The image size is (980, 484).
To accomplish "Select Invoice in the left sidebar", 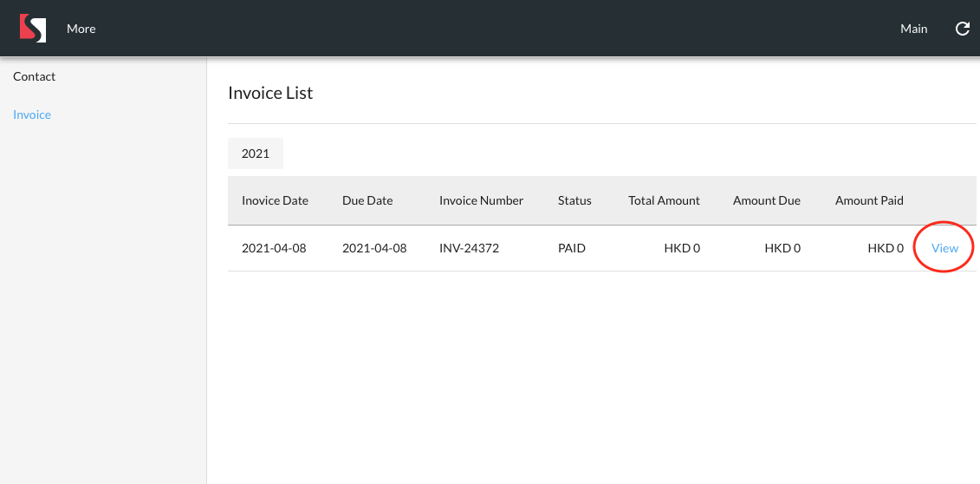I will click(x=32, y=114).
